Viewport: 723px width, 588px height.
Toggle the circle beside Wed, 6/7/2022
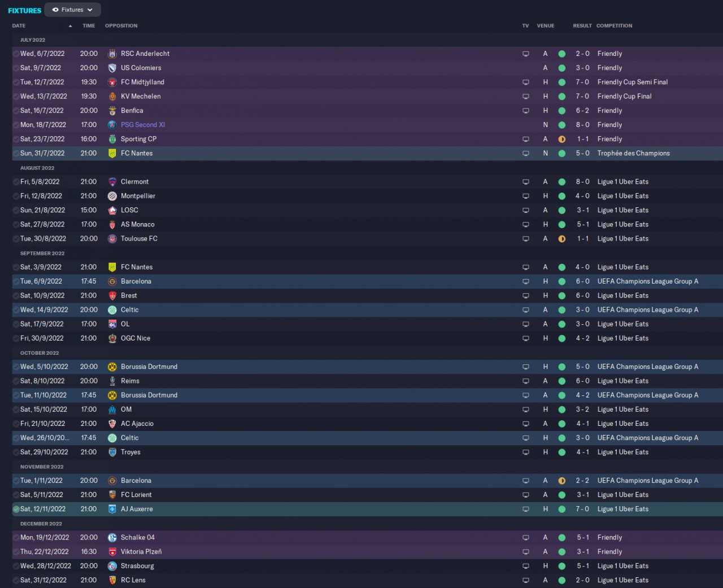(16, 54)
